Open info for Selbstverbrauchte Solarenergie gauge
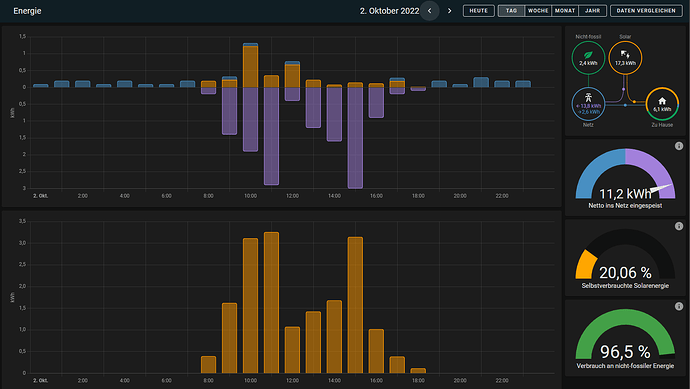Image resolution: width=690 pixels, height=389 pixels. coord(679,226)
